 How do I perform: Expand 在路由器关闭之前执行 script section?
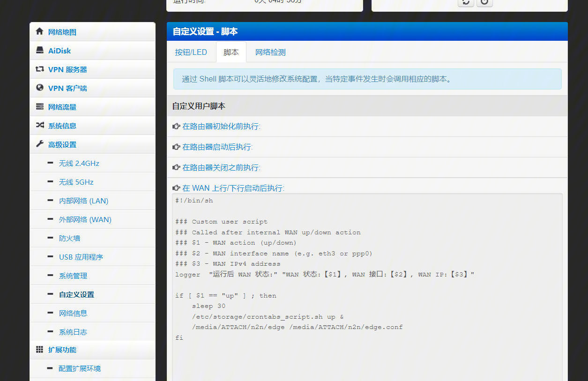coord(216,167)
